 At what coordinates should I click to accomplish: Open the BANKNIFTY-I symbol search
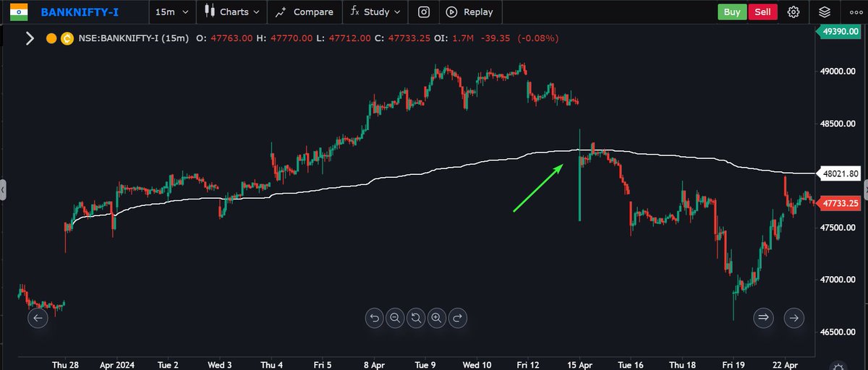[x=80, y=12]
